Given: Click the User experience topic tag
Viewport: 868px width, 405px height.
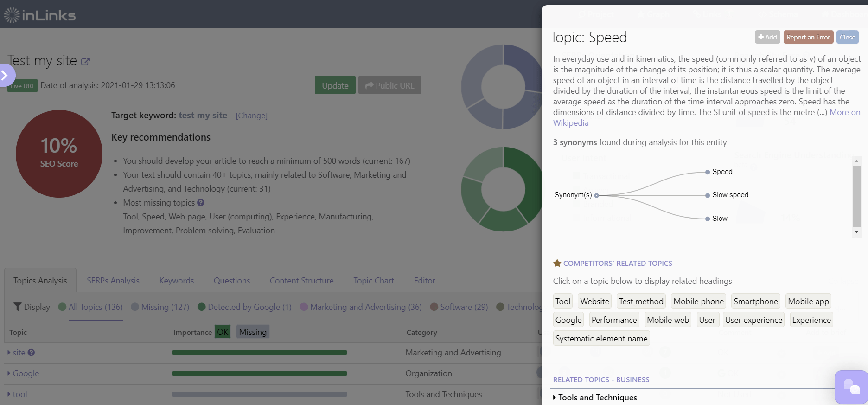Looking at the screenshot, I should (x=754, y=320).
